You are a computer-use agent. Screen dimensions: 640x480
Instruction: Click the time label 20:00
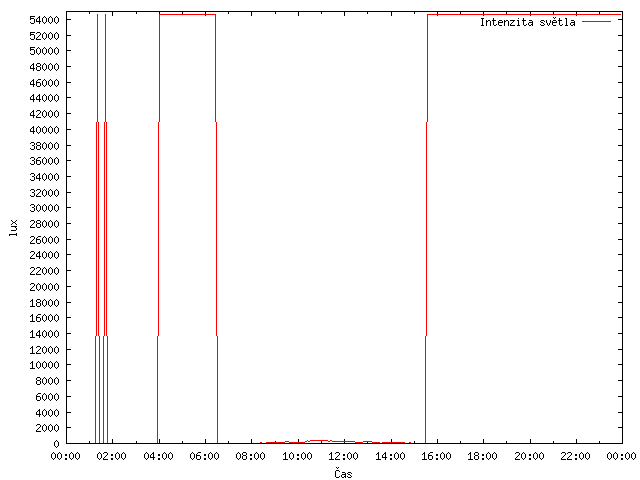tap(529, 456)
